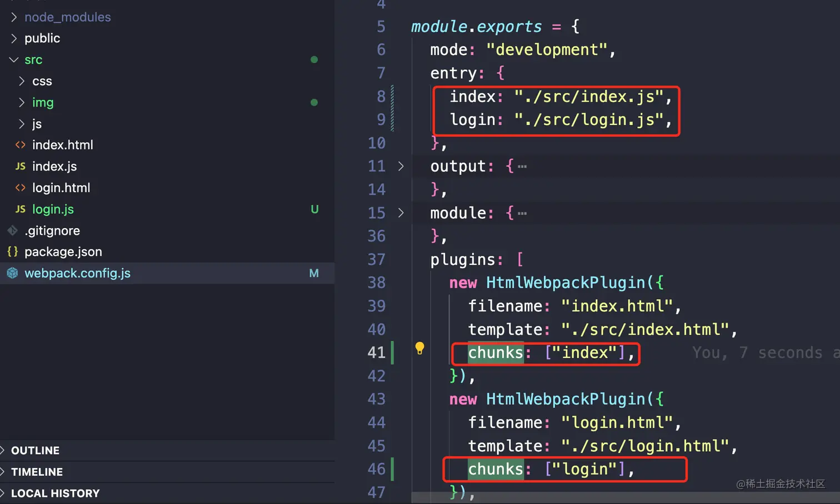The width and height of the screenshot is (840, 504).
Task: Select the js folder name
Action: 37,124
